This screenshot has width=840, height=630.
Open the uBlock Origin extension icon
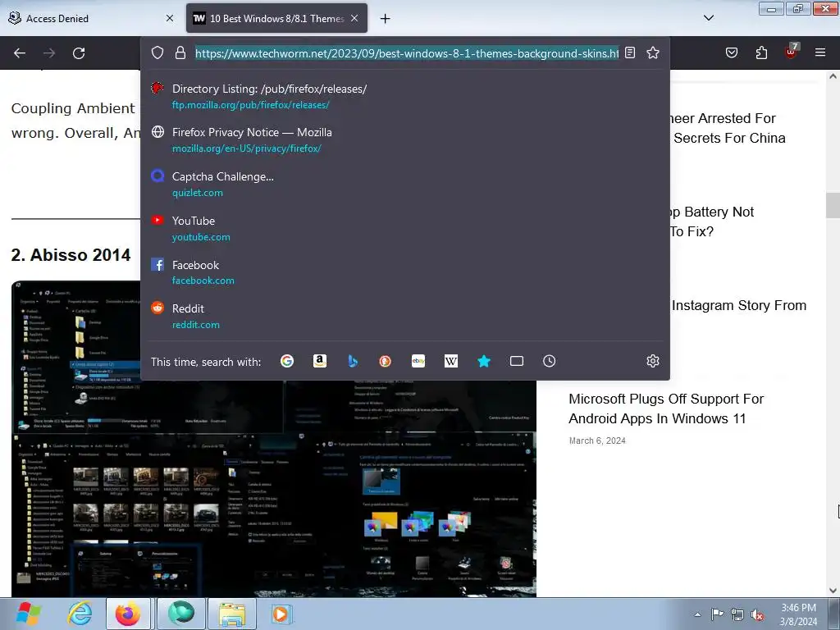click(792, 52)
